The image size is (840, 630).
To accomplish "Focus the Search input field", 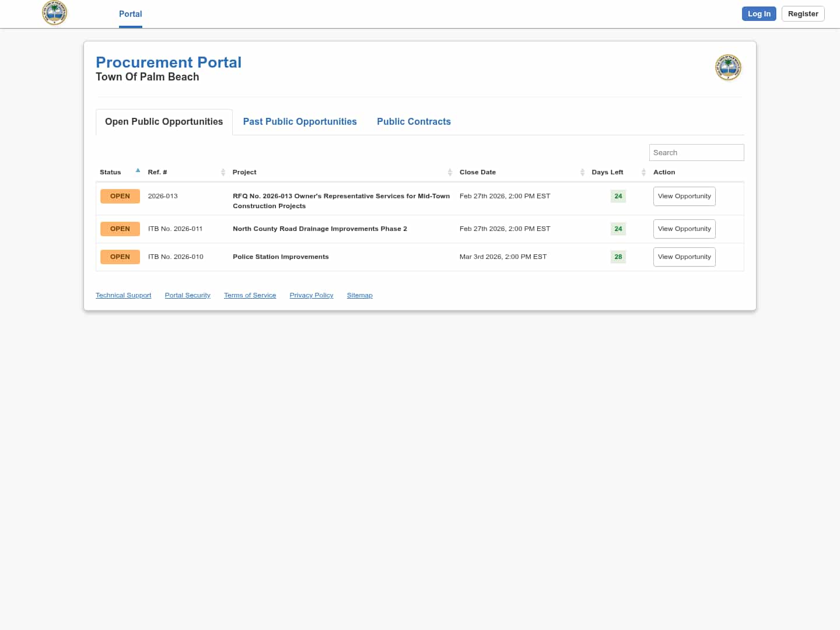I will coord(696,152).
